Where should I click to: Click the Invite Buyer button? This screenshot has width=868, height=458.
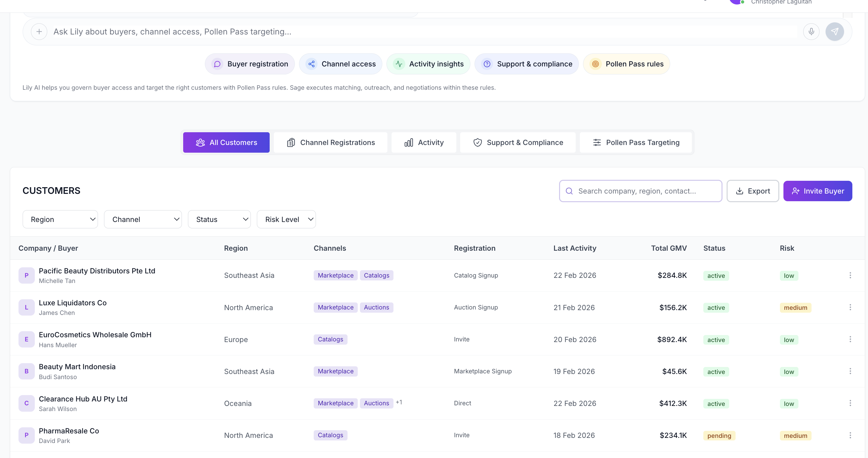[818, 191]
